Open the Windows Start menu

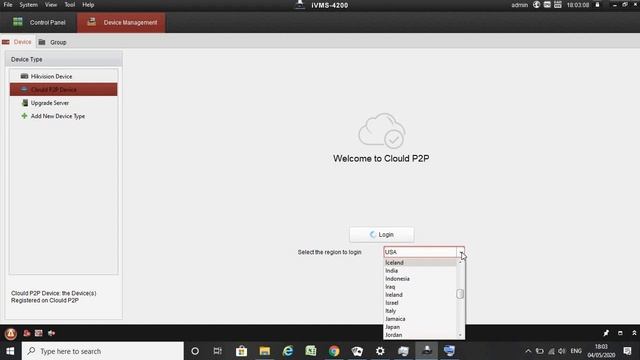point(10,351)
